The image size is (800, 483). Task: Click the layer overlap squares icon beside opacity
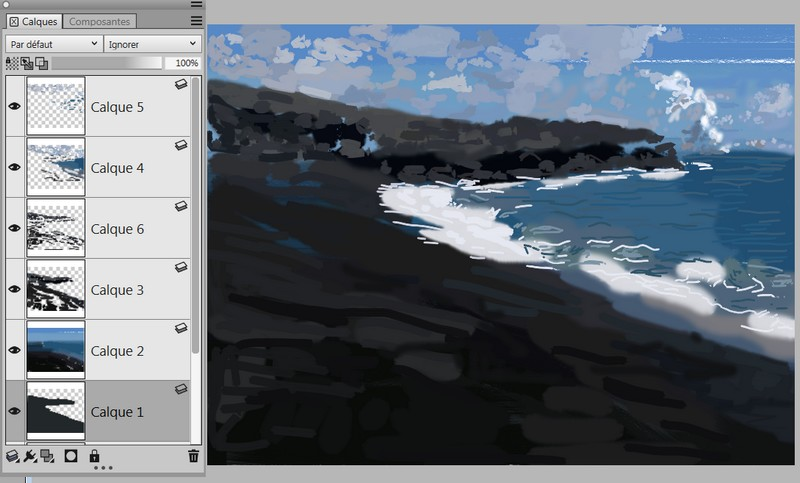pyautogui.click(x=42, y=63)
